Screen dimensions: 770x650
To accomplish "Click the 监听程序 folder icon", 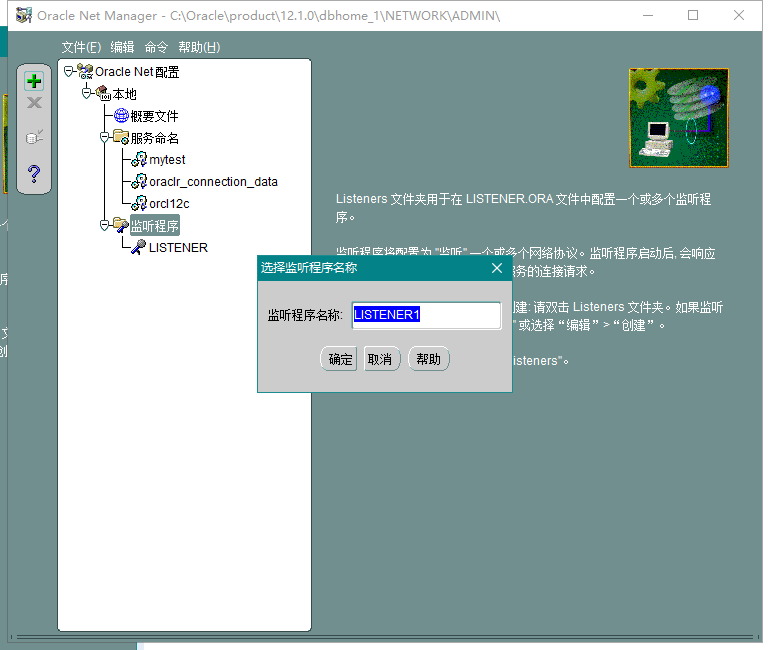I will pyautogui.click(x=121, y=225).
